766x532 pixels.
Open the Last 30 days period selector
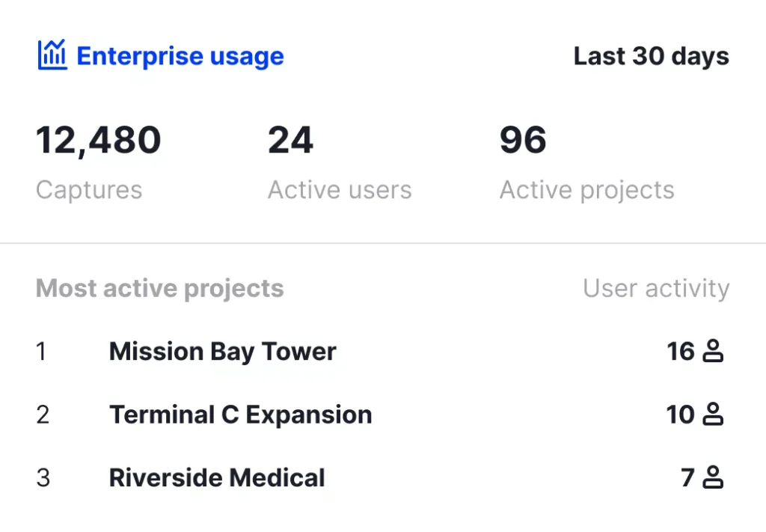coord(652,56)
